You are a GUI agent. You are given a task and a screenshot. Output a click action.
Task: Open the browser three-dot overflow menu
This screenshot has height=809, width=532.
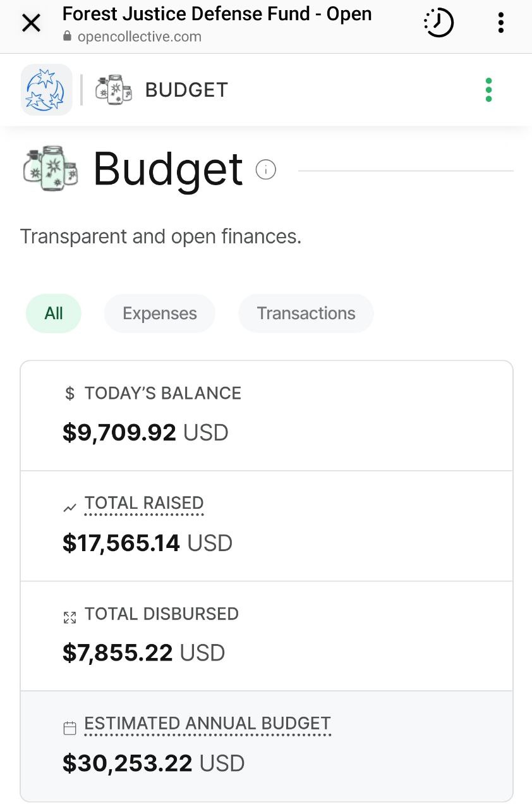coord(500,24)
